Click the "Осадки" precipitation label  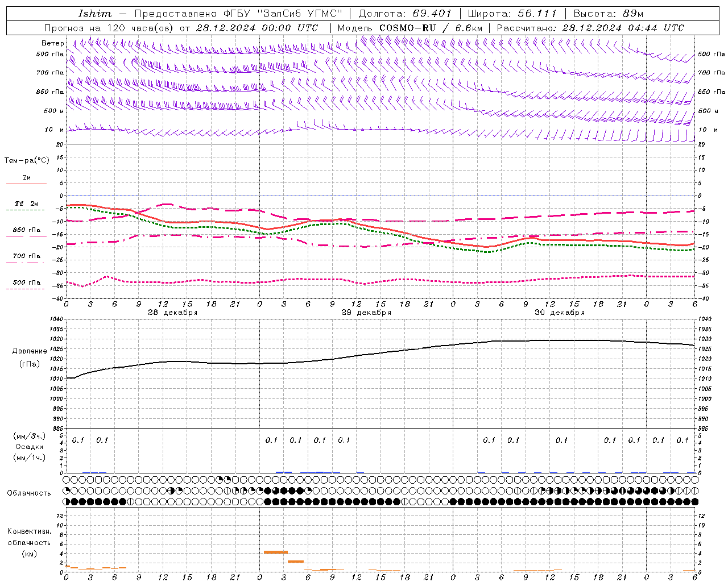(x=30, y=447)
